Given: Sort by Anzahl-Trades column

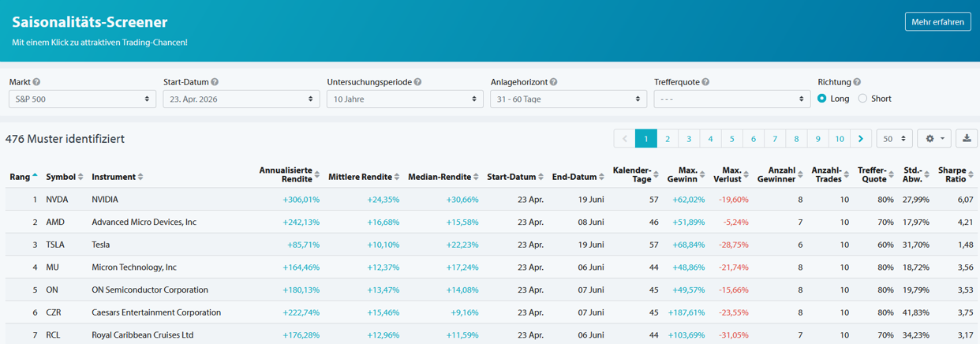Looking at the screenshot, I should (x=831, y=174).
